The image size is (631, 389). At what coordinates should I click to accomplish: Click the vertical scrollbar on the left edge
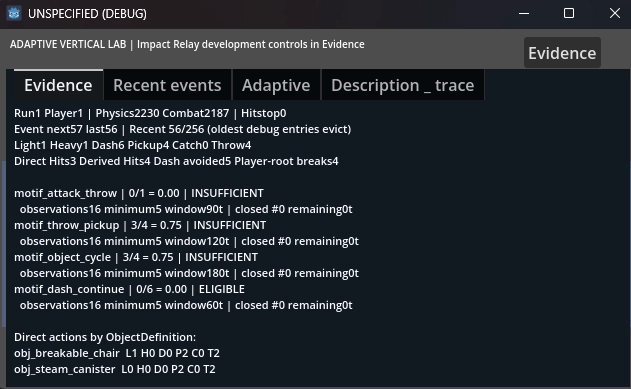(4, 244)
